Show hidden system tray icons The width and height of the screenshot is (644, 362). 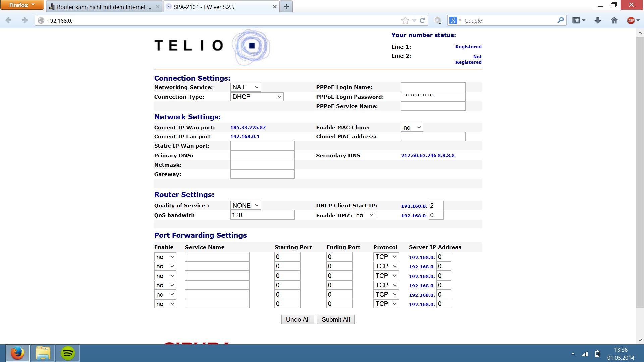[x=573, y=354]
